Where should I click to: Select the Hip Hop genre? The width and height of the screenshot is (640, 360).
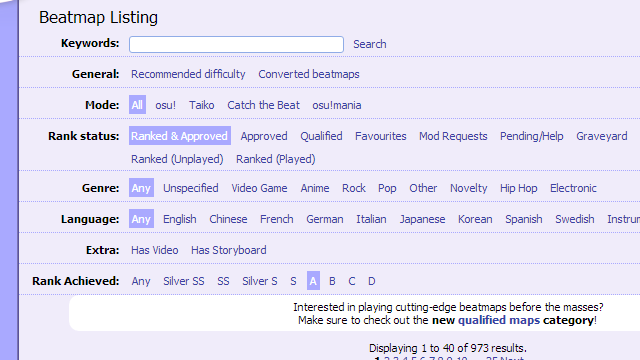coord(518,188)
